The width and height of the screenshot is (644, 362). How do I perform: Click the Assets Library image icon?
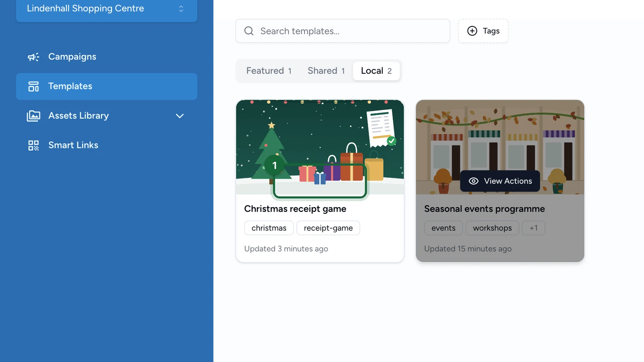[33, 116]
